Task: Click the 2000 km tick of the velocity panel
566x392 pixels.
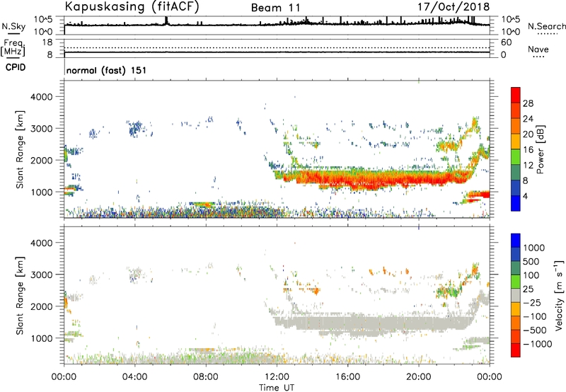Action: coord(42,306)
